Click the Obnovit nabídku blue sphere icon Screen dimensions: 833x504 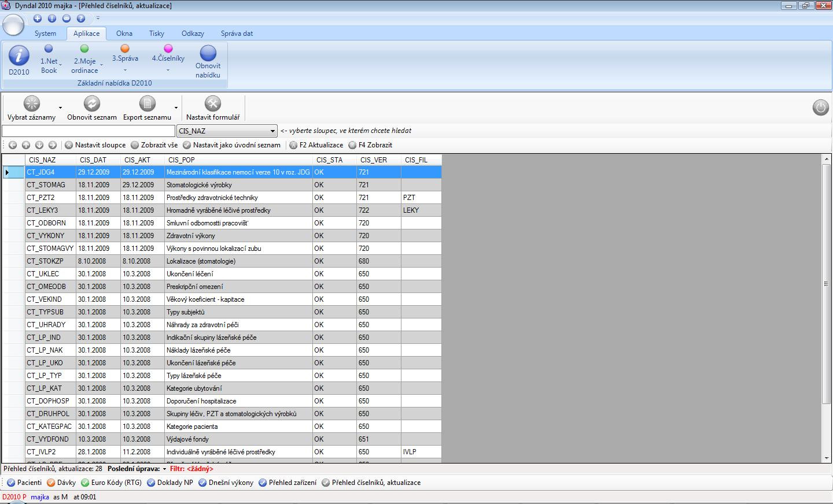coord(208,54)
